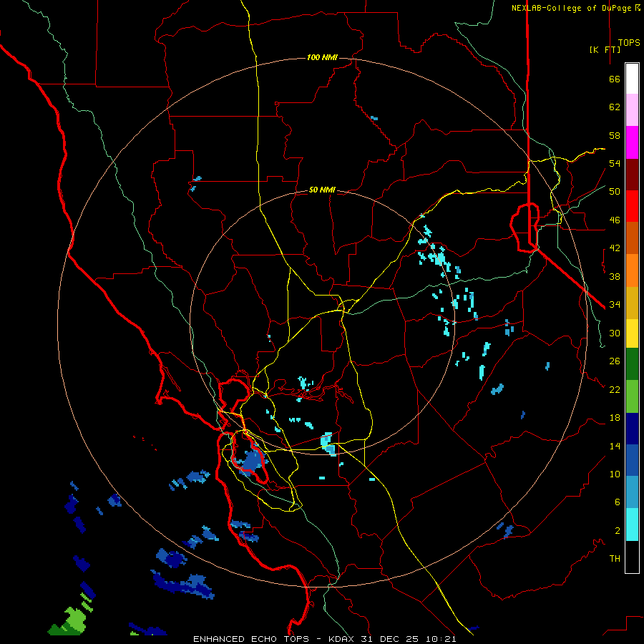Click the navy blue scale swatch

click(x=632, y=429)
